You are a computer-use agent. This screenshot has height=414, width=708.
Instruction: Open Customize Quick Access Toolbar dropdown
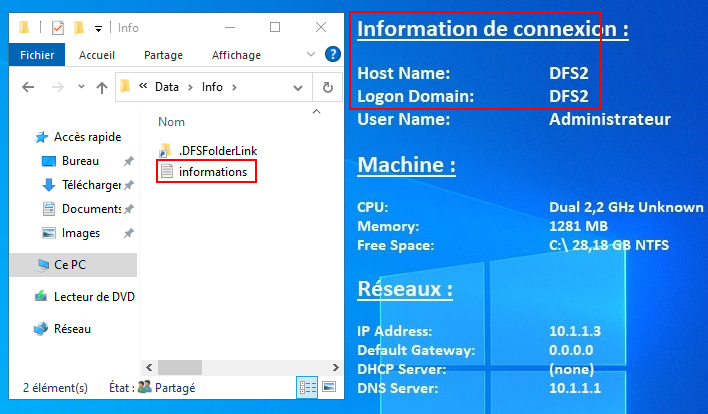98,28
